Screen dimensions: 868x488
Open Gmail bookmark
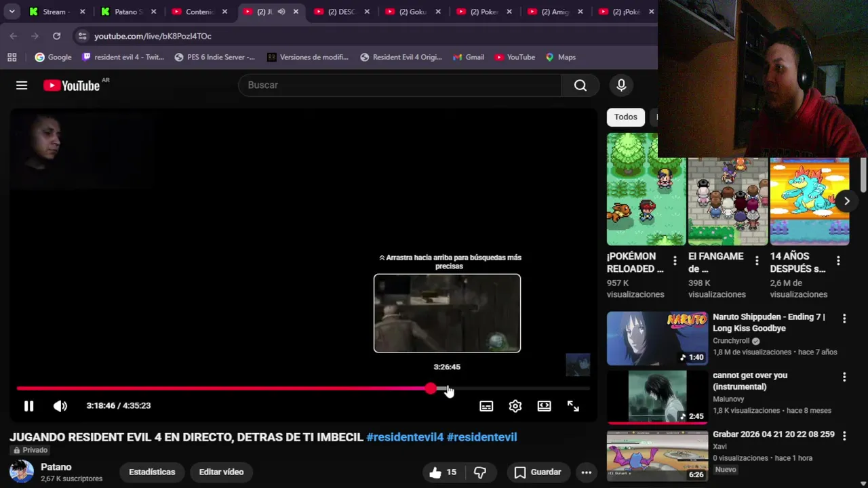click(x=468, y=57)
